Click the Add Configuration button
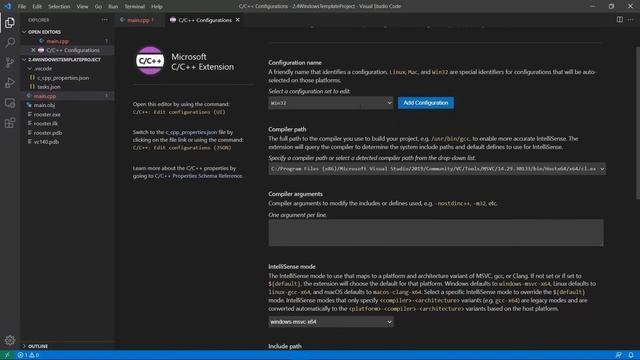The height and width of the screenshot is (360, 640). click(426, 103)
